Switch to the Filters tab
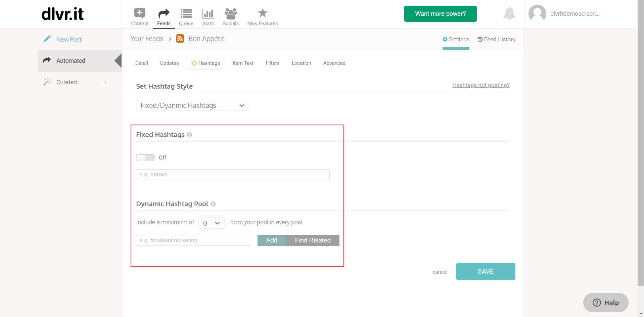The height and width of the screenshot is (317, 644). click(272, 63)
